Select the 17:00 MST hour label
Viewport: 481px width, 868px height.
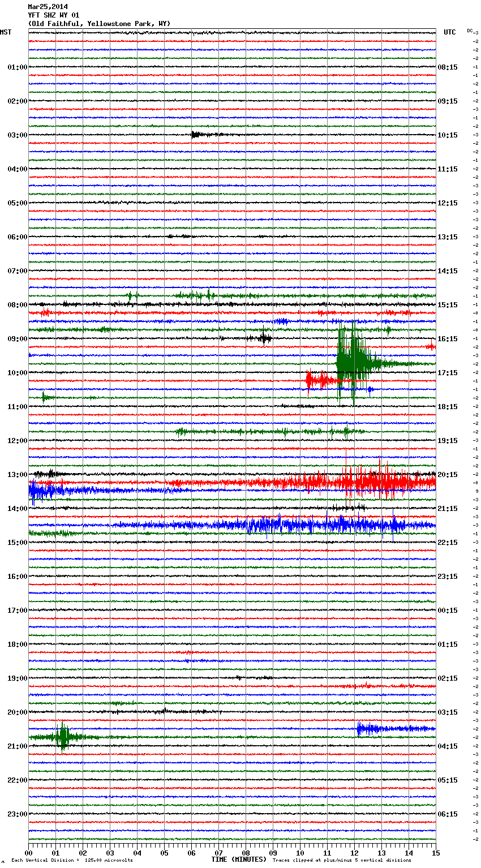click(18, 611)
